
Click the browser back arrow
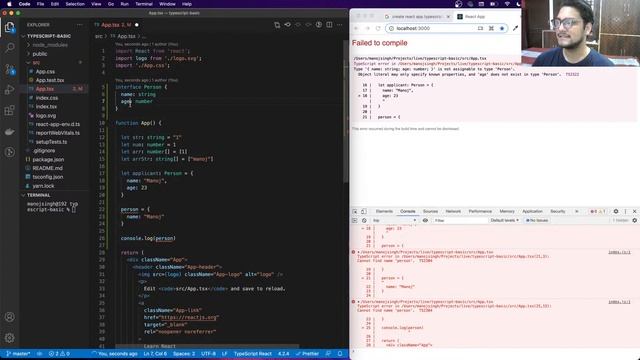tap(356, 29)
